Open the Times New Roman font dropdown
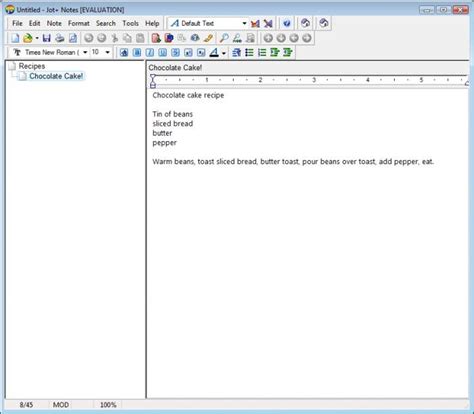474x414 pixels. coord(85,52)
